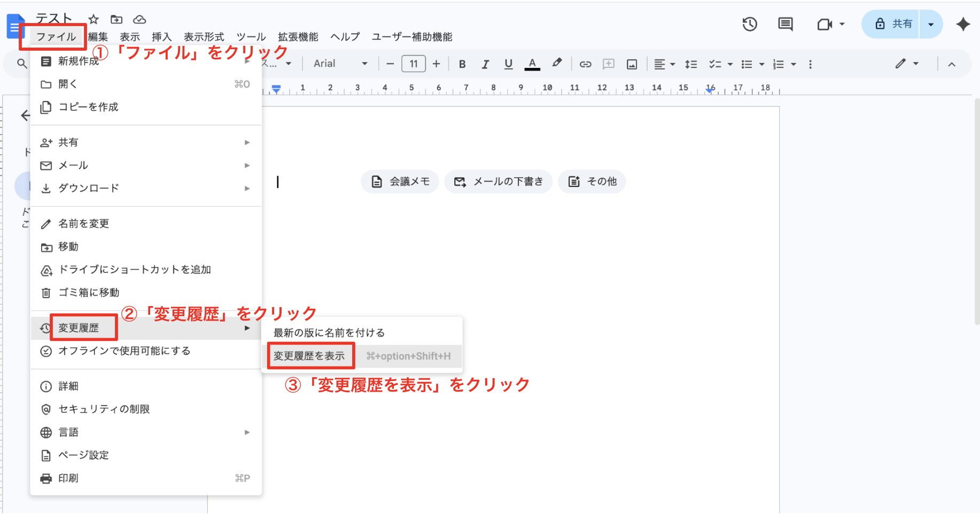Insert an image from the toolbar
The width and height of the screenshot is (980, 515).
click(632, 64)
